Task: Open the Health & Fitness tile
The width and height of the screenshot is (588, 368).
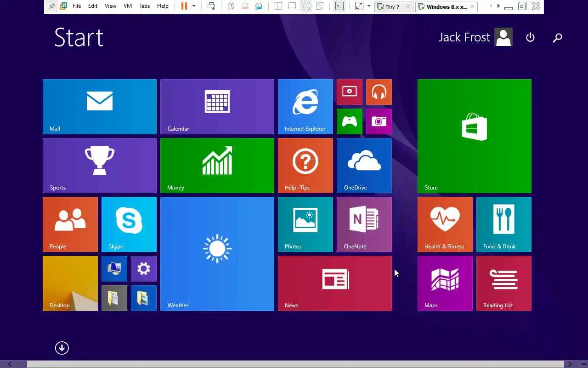Action: (445, 224)
